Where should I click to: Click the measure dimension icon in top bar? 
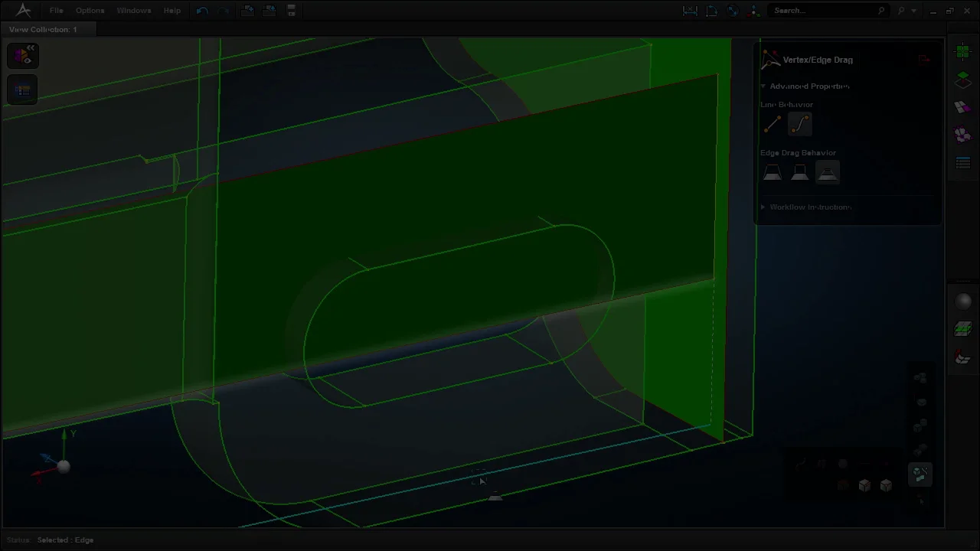(690, 11)
